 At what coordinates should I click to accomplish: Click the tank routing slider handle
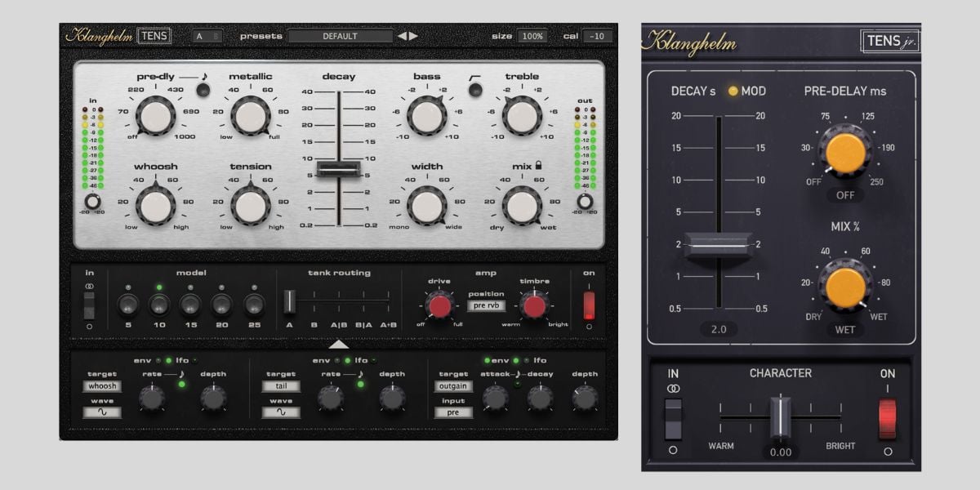click(290, 301)
